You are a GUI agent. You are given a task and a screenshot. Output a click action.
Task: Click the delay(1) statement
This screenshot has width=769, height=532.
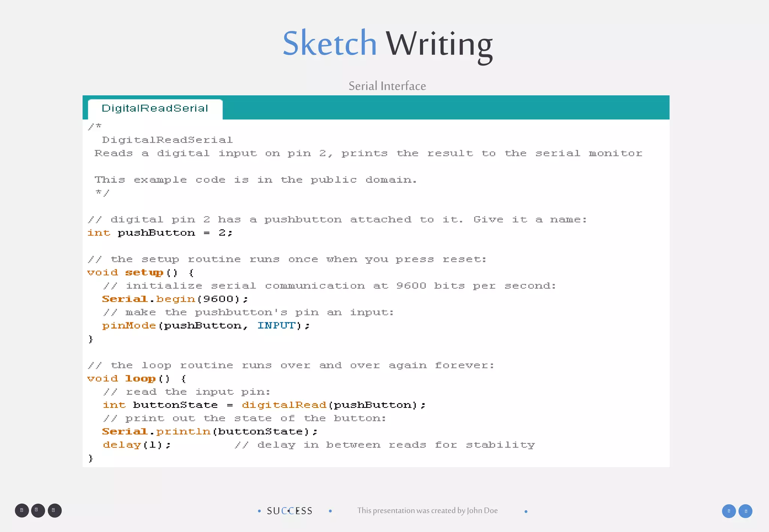[137, 445]
